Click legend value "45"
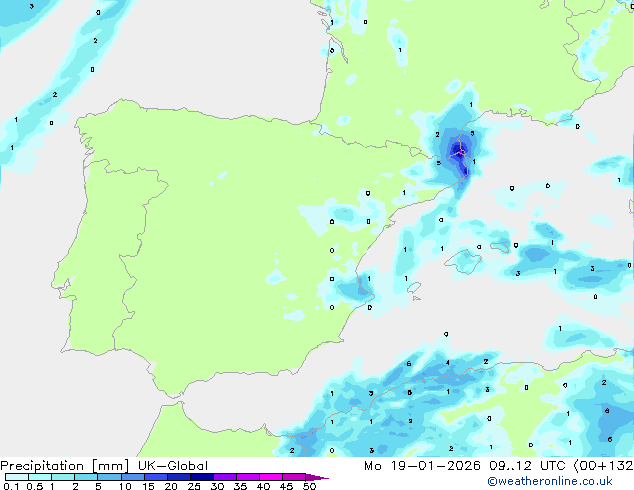The height and width of the screenshot is (490, 634). [286, 486]
